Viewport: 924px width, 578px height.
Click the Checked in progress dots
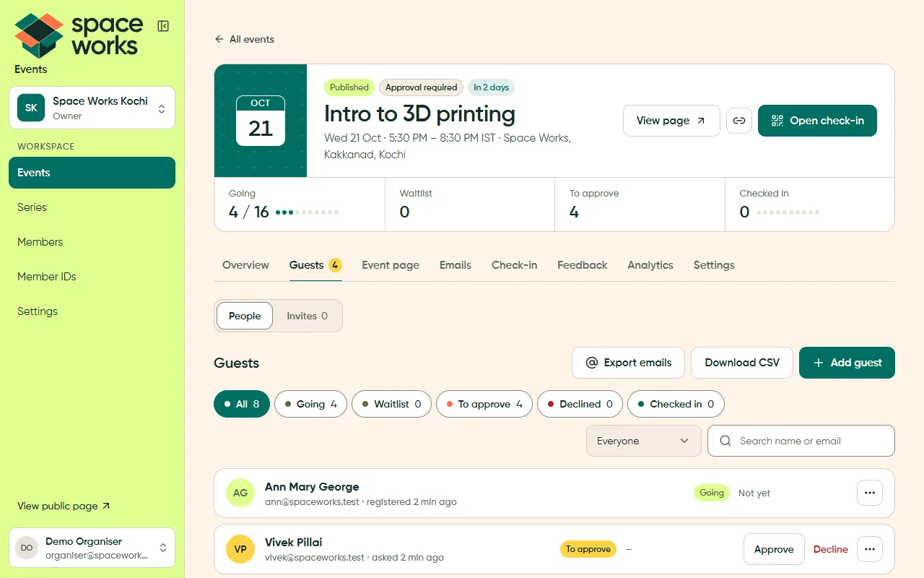(788, 212)
